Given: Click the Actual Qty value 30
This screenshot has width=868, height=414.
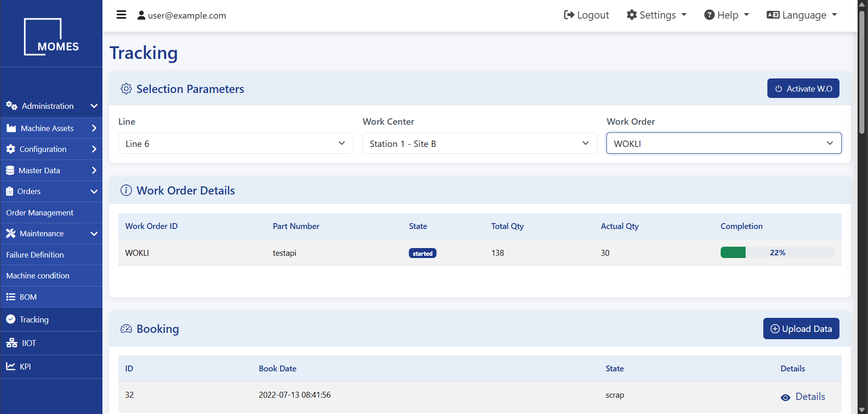Looking at the screenshot, I should click(605, 253).
